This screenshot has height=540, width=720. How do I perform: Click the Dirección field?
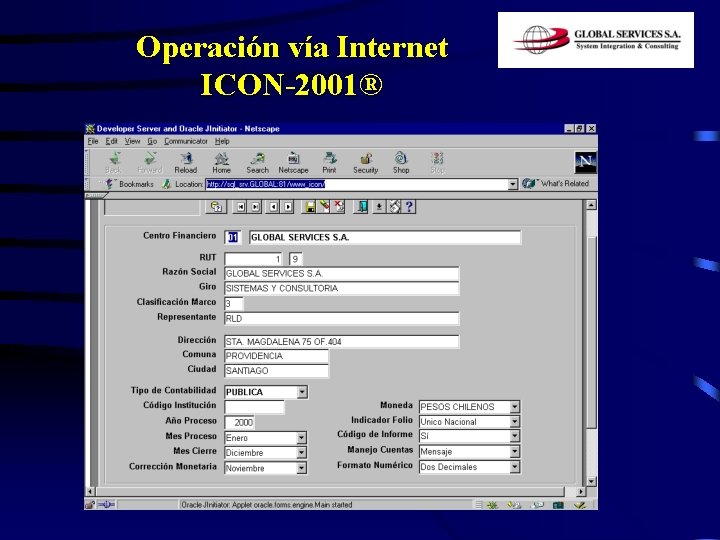[x=342, y=342]
